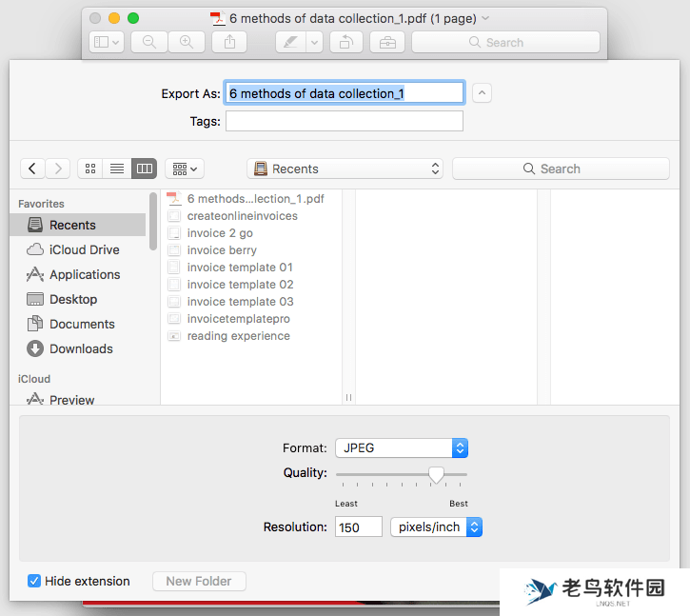Select column view in file browser

144,169
